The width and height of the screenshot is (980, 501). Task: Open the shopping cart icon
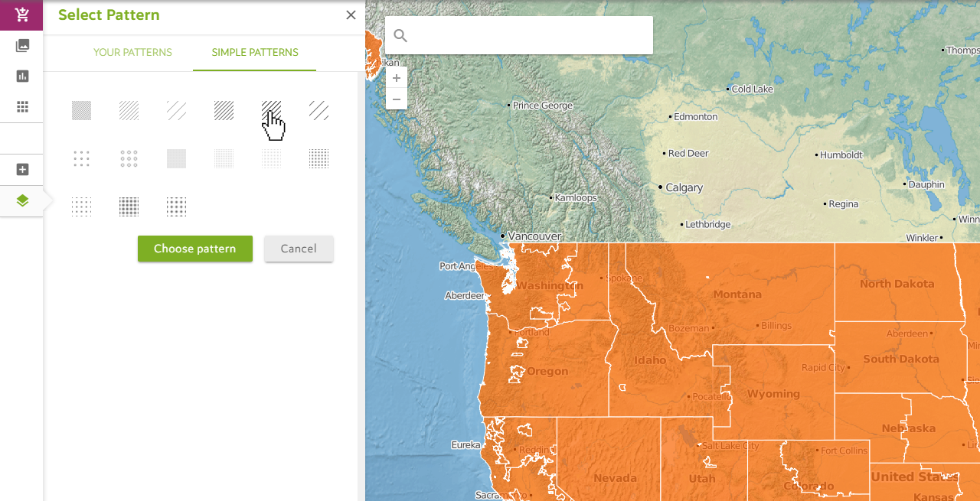(x=21, y=15)
